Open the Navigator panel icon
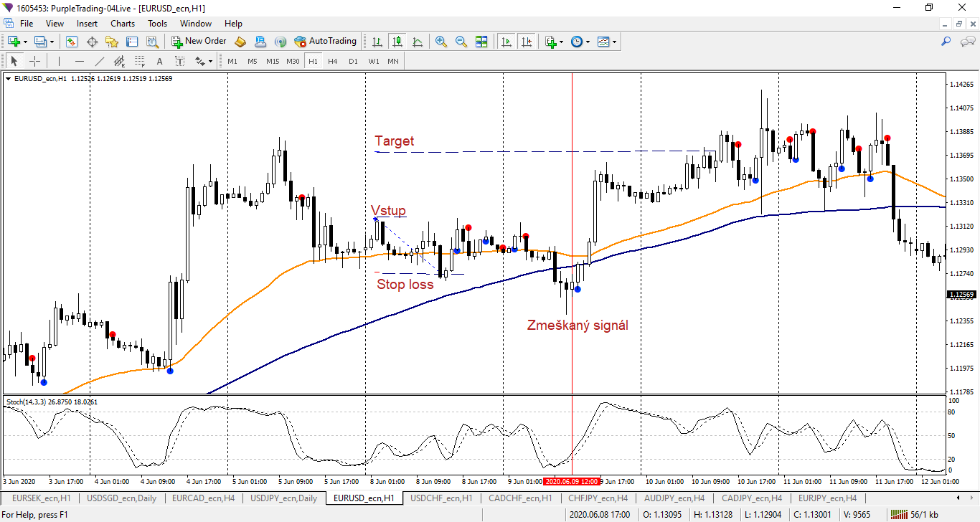Image resolution: width=980 pixels, height=522 pixels. 112,42
